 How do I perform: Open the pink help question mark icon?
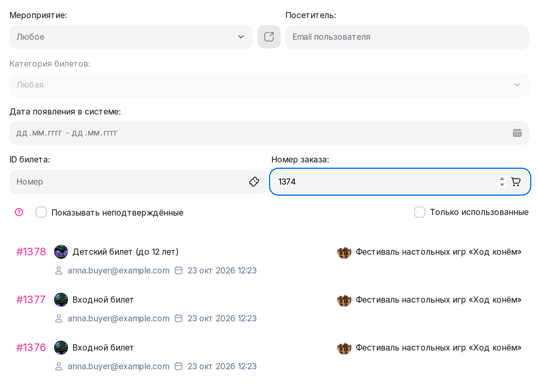point(19,212)
